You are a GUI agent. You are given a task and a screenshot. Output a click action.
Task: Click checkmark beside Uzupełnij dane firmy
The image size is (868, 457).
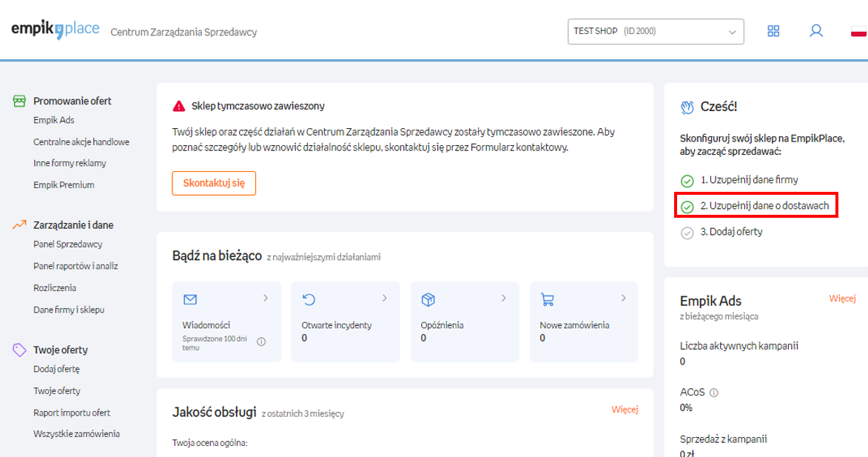687,180
